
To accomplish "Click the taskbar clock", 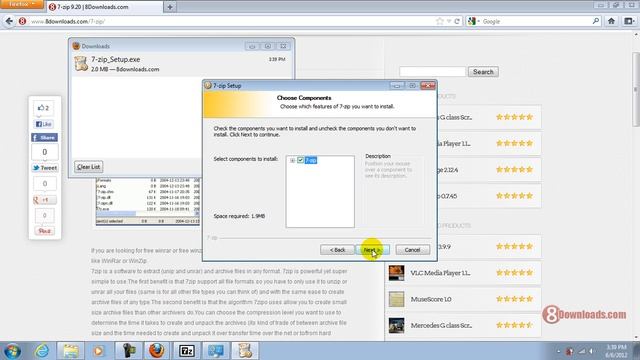I will coord(616,351).
